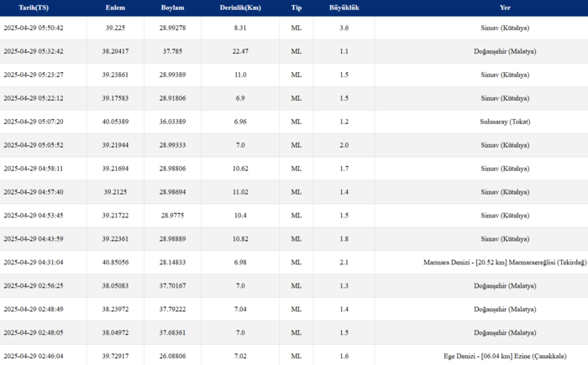Select magnitude value 1.8
The image size is (588, 365).
tap(344, 238)
